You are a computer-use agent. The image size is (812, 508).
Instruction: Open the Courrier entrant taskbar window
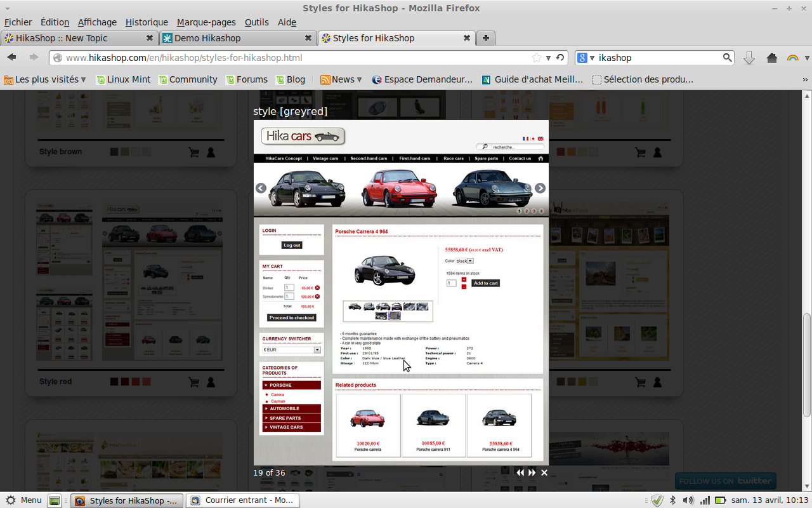pos(242,500)
